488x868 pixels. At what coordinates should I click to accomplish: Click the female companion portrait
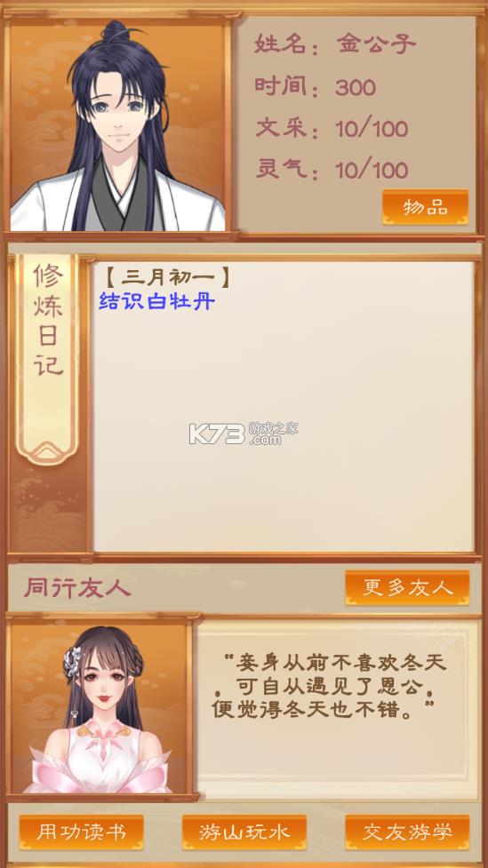(x=98, y=709)
